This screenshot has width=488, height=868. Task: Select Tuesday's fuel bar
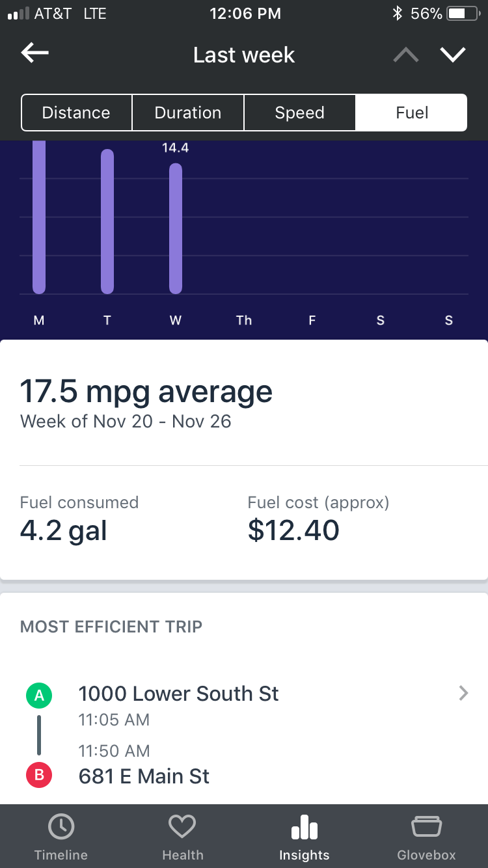[x=107, y=221]
